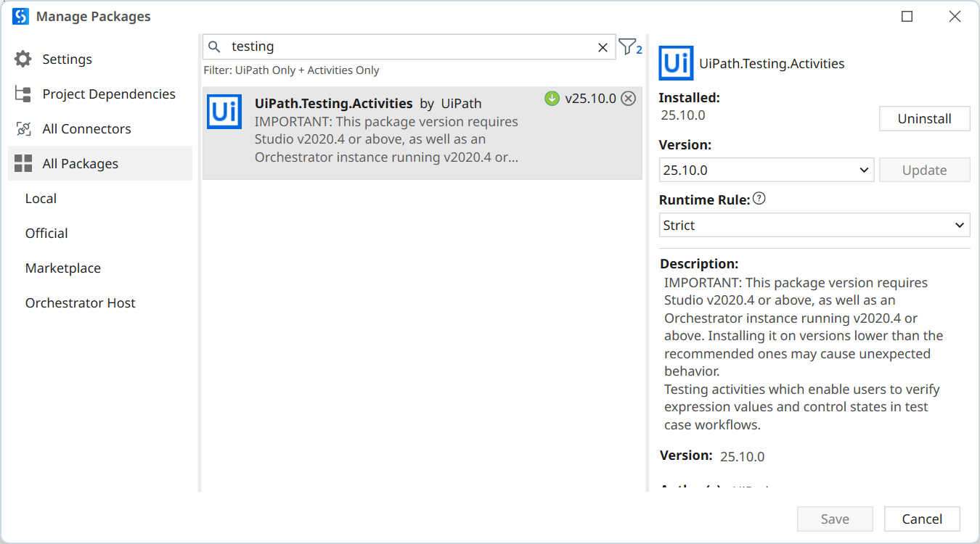
Task: Click the Project Dependencies tree icon
Action: point(23,94)
